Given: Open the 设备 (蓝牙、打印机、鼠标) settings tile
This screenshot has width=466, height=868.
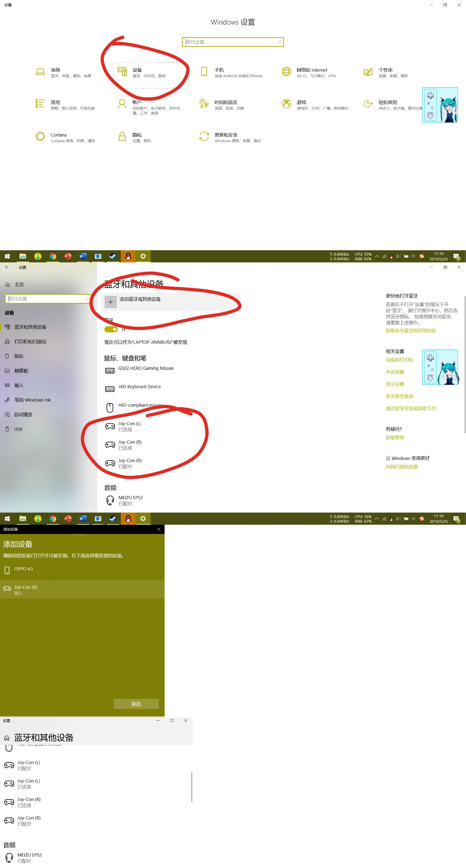Looking at the screenshot, I should pyautogui.click(x=150, y=75).
